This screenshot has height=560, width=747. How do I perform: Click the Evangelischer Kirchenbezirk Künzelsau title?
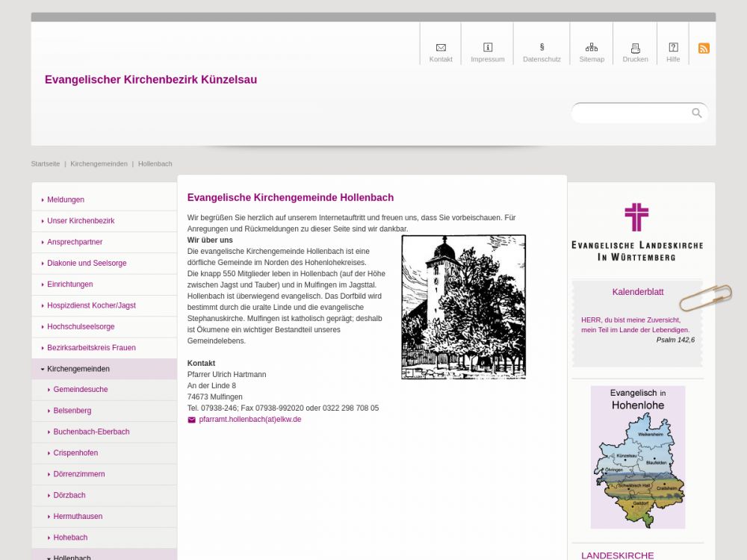[x=151, y=80]
